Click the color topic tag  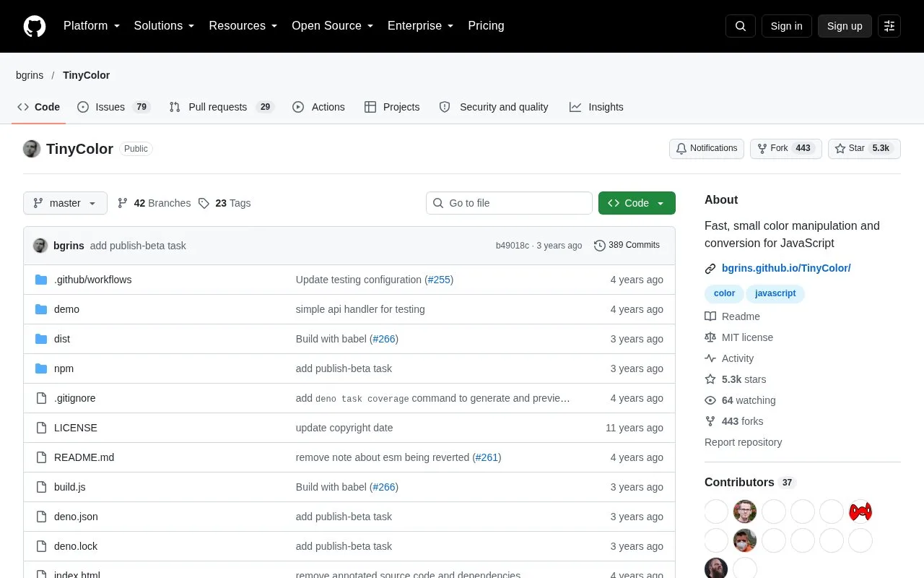pyautogui.click(x=724, y=293)
